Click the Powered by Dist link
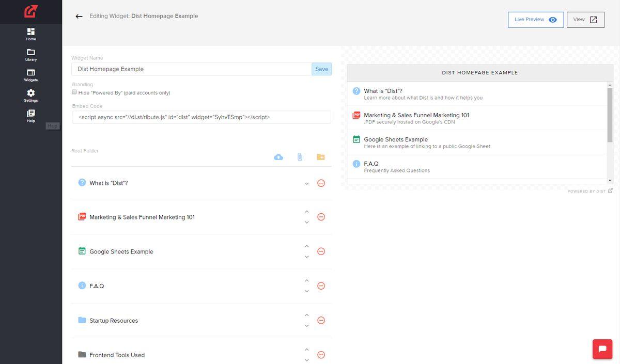Image resolution: width=620 pixels, height=364 pixels. point(590,191)
